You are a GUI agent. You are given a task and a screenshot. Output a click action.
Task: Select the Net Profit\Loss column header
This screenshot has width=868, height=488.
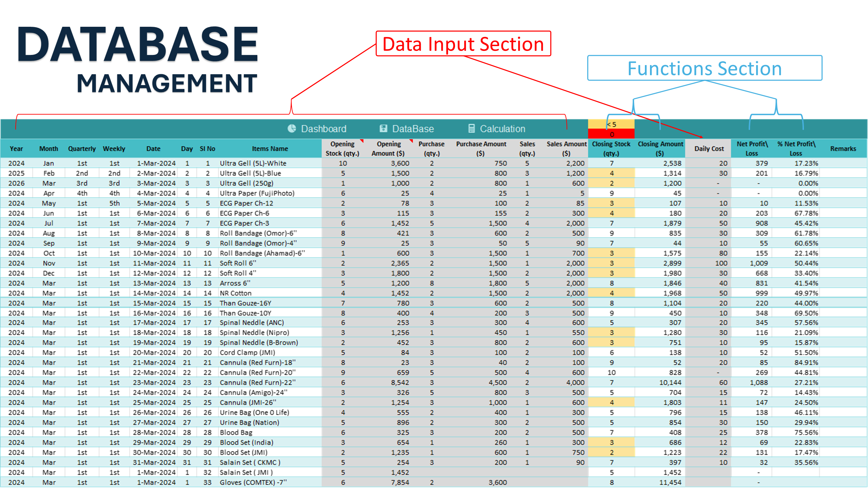pos(752,148)
